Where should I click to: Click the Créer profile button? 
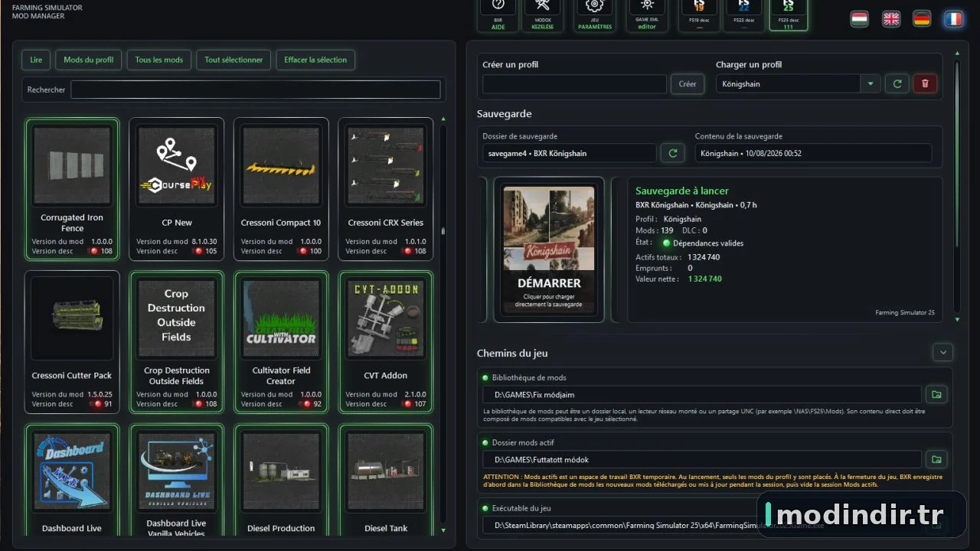click(x=688, y=84)
